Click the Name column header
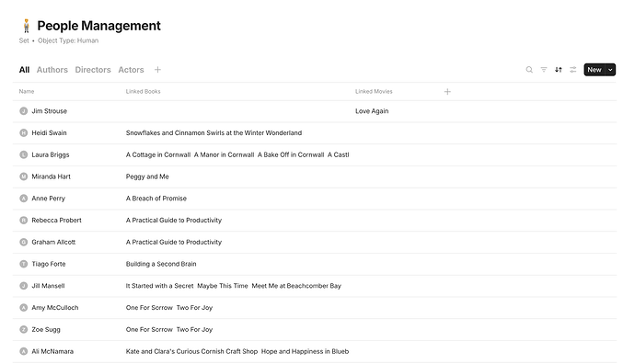635x364 pixels. pyautogui.click(x=27, y=91)
